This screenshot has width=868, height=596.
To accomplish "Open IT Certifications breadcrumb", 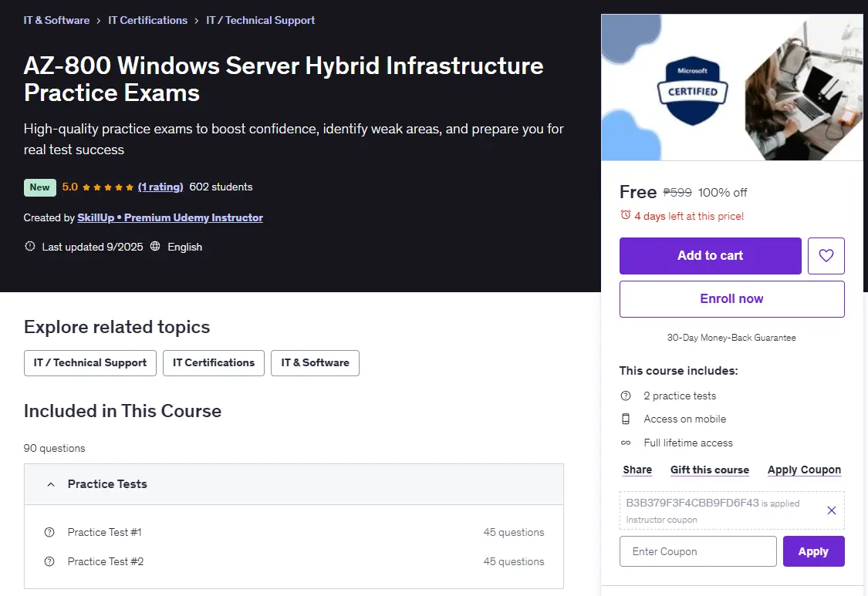I will [148, 21].
